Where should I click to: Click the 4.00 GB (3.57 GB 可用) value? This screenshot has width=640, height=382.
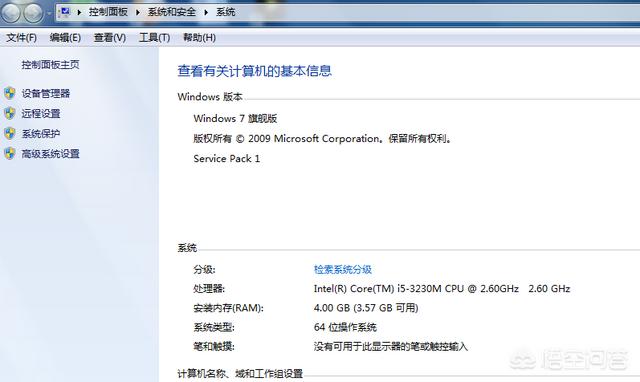(x=366, y=308)
